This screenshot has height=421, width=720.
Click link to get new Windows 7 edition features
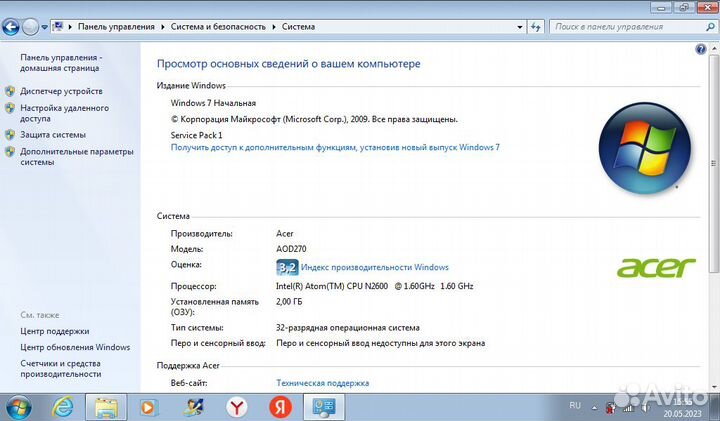(x=335, y=147)
